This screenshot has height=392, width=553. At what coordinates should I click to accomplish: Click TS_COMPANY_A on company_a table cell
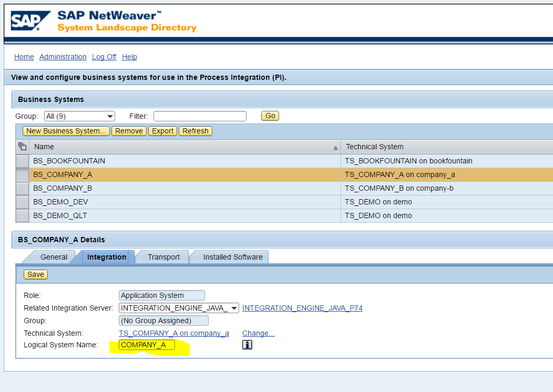coord(447,174)
